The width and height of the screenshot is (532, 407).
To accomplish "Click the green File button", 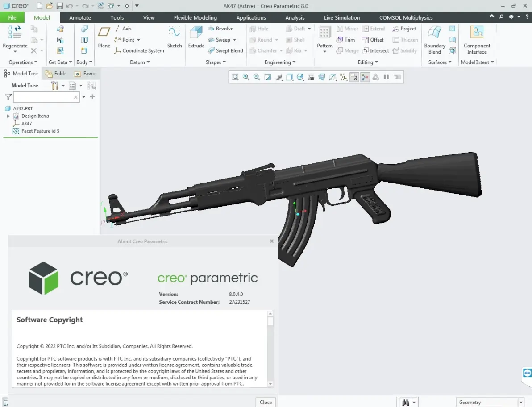I will (x=12, y=17).
